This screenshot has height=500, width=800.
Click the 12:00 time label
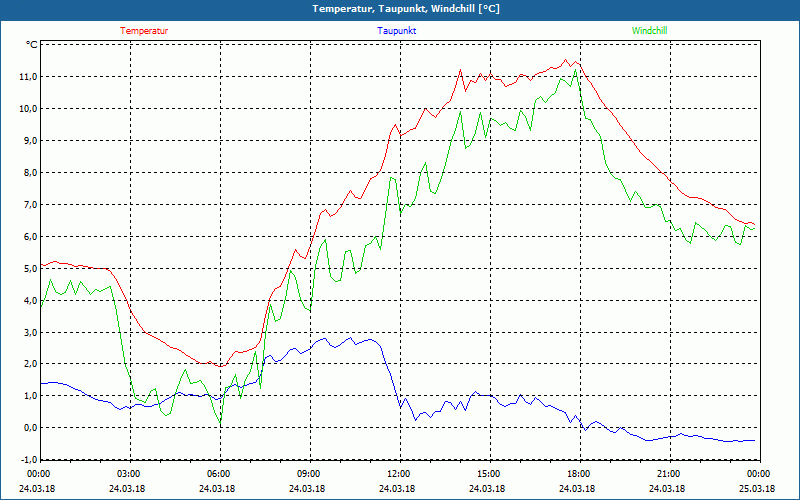[x=397, y=474]
